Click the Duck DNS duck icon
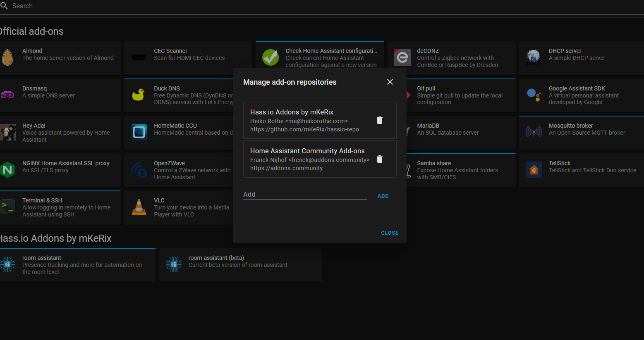 coord(139,95)
